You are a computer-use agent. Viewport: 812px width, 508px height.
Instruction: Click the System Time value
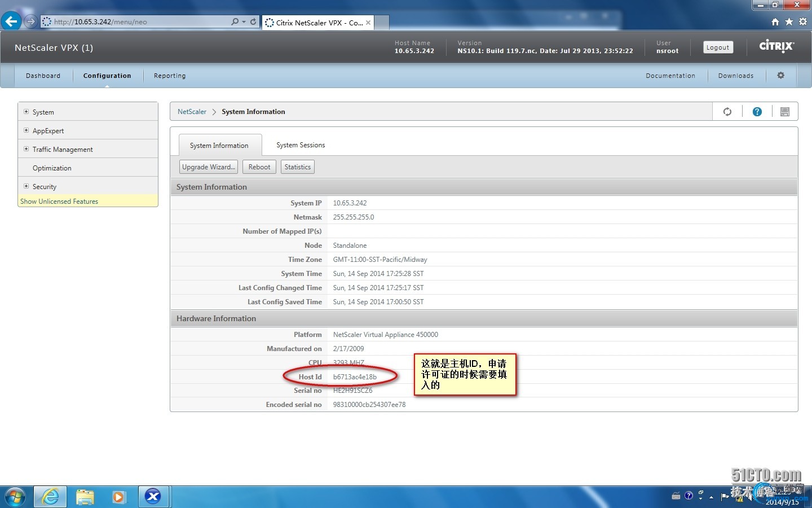(x=378, y=274)
